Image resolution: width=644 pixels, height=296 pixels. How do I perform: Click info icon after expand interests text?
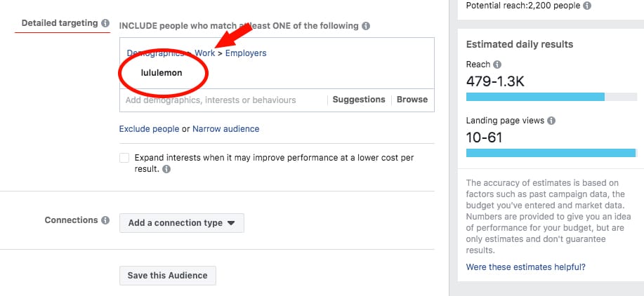click(x=166, y=169)
